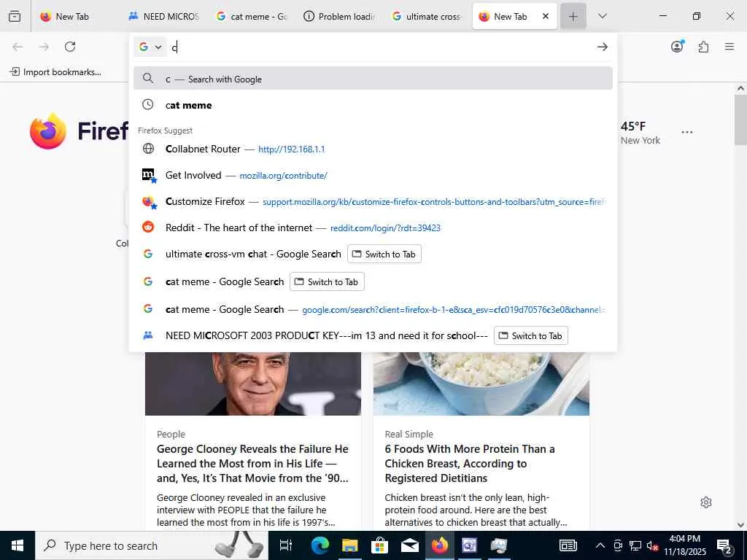Open George Clooney Reveals the Failure headline
Screen dimensions: 747x560
point(253,463)
